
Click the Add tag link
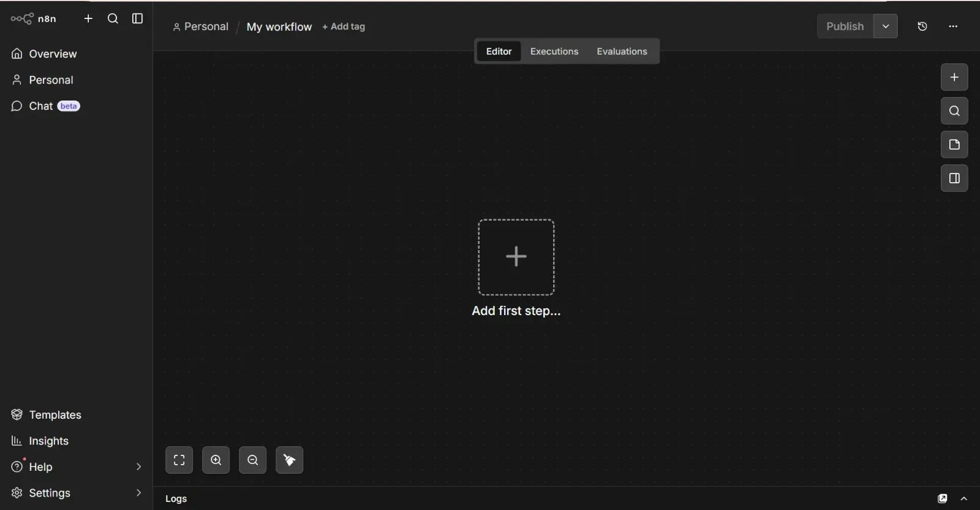344,27
